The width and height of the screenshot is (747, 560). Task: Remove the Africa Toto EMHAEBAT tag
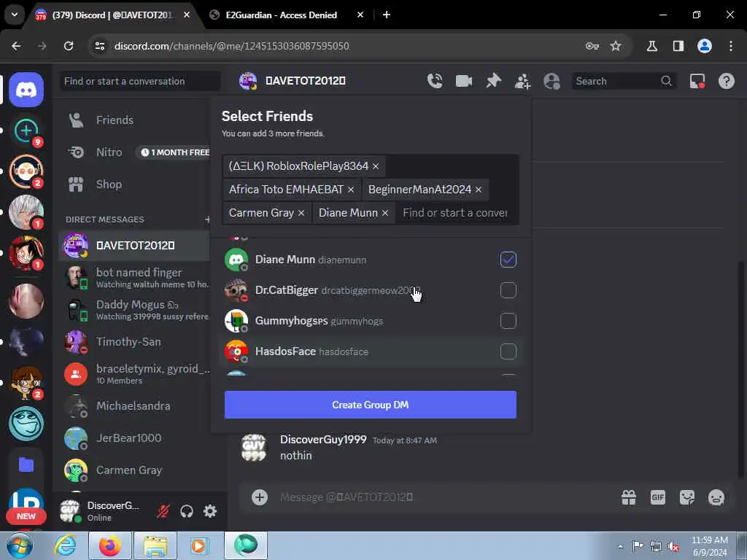351,190
